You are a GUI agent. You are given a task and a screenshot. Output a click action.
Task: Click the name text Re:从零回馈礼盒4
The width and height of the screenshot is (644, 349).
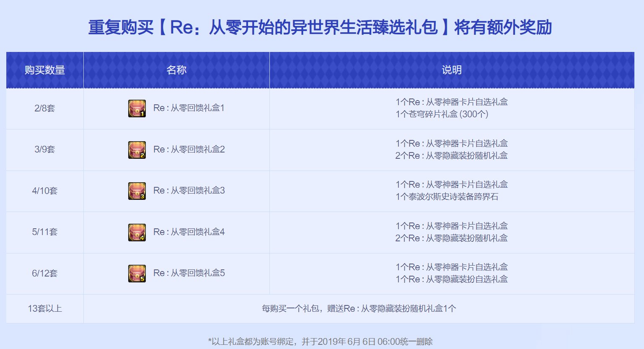tap(189, 232)
